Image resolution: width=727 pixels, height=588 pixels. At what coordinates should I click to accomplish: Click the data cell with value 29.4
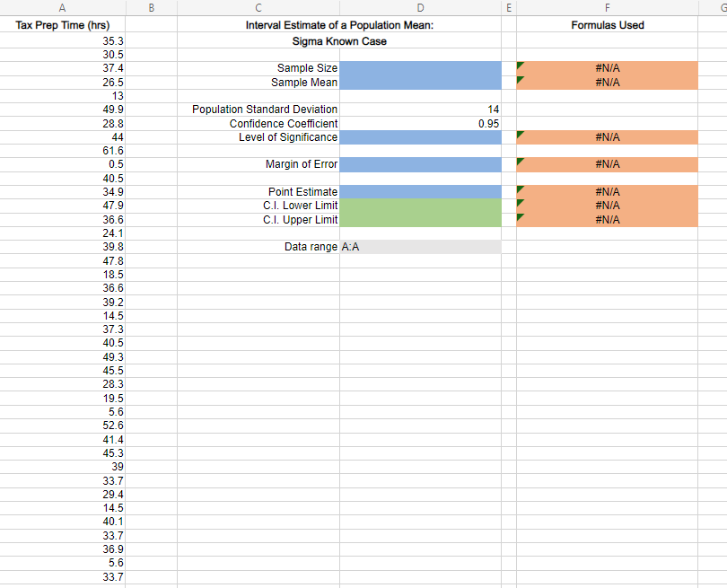(x=63, y=495)
